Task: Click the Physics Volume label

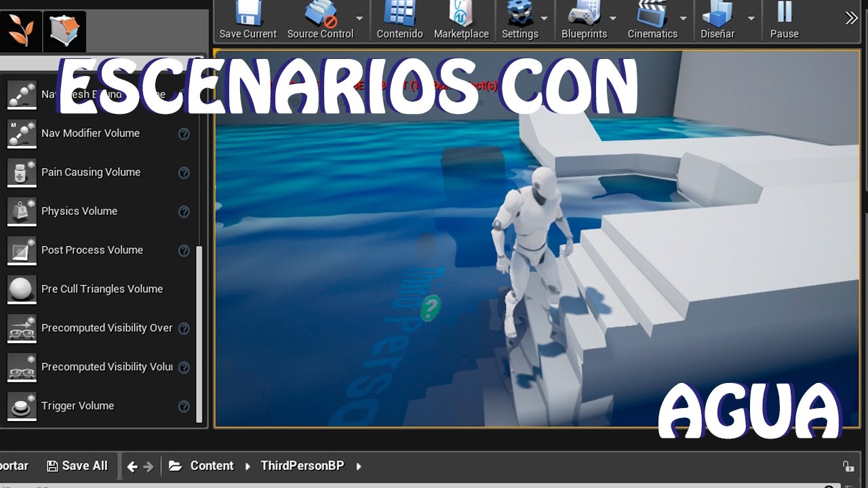Action: [79, 211]
